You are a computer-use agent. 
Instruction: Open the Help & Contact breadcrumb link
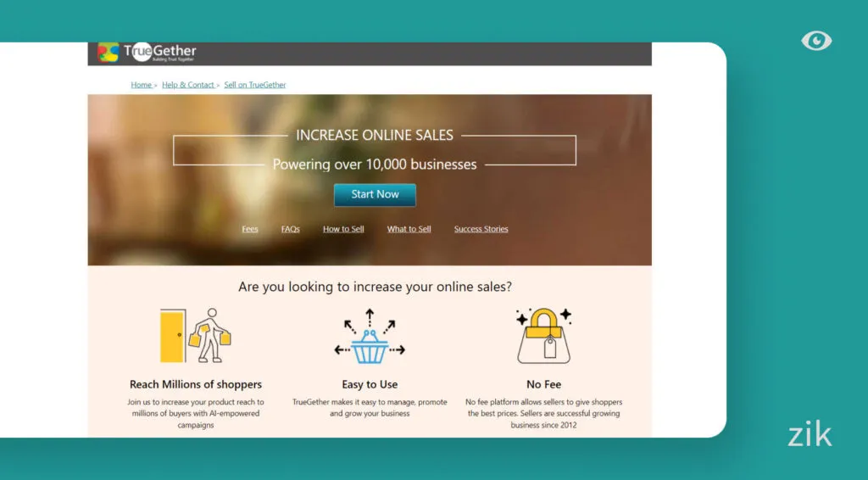[x=187, y=85]
